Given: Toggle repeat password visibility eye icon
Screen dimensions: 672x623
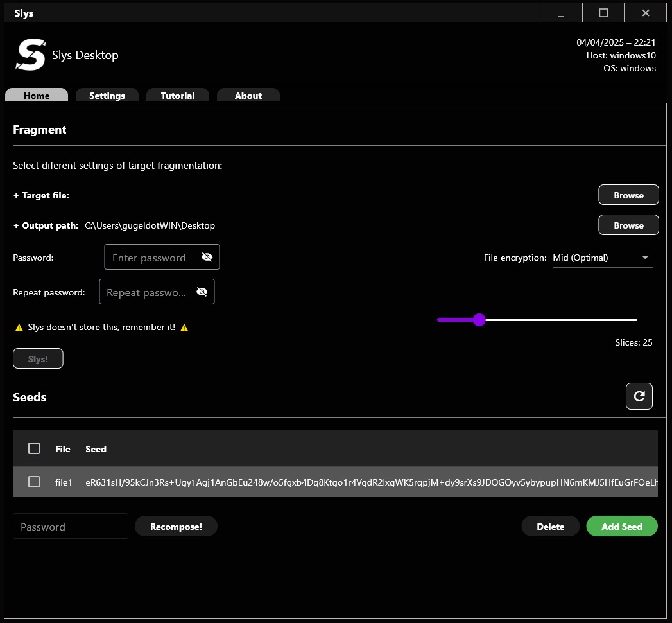Looking at the screenshot, I should tap(202, 292).
